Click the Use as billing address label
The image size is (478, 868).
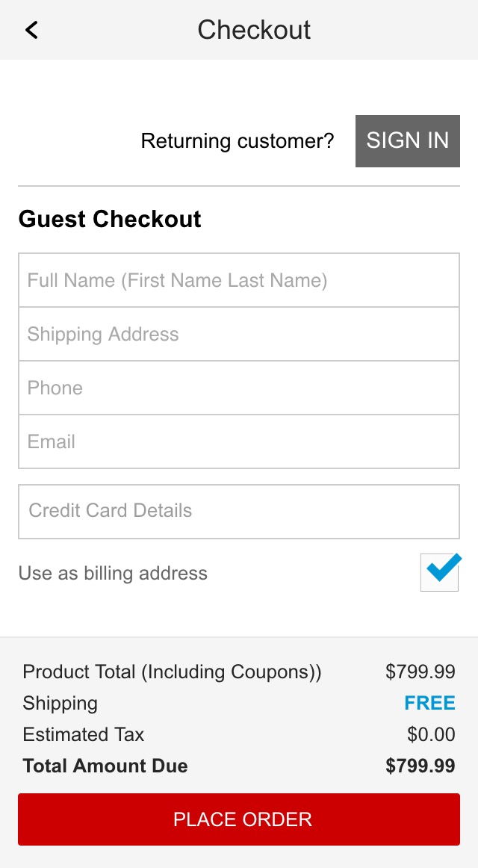click(x=112, y=573)
